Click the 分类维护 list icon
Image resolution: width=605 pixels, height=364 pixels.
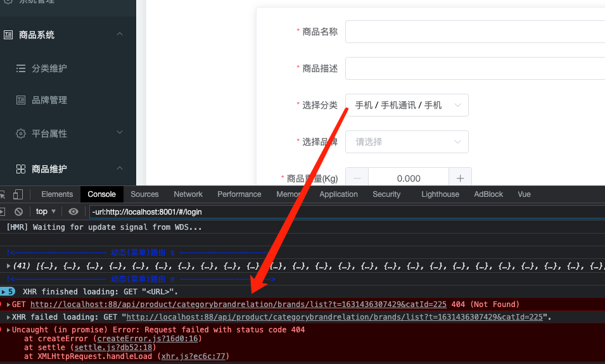coord(21,68)
